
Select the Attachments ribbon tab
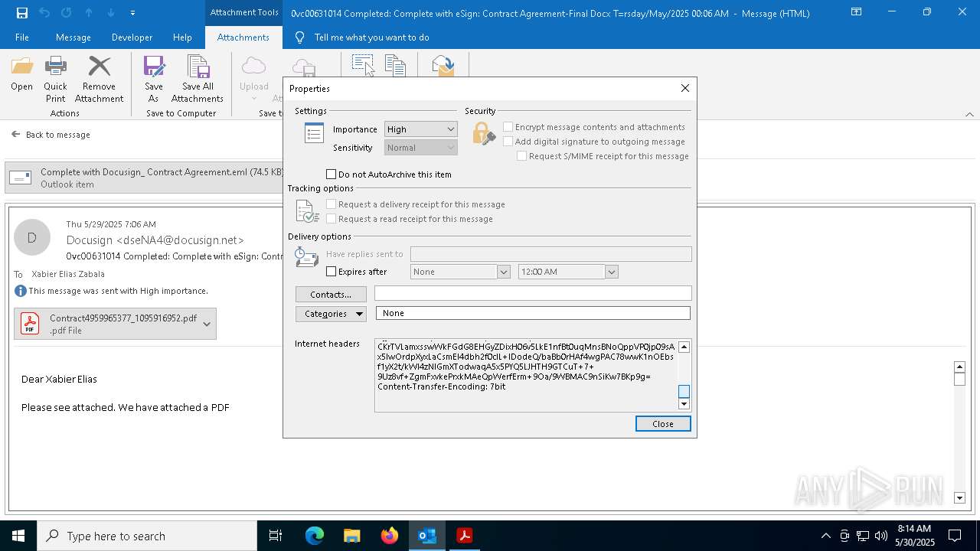pos(243,37)
